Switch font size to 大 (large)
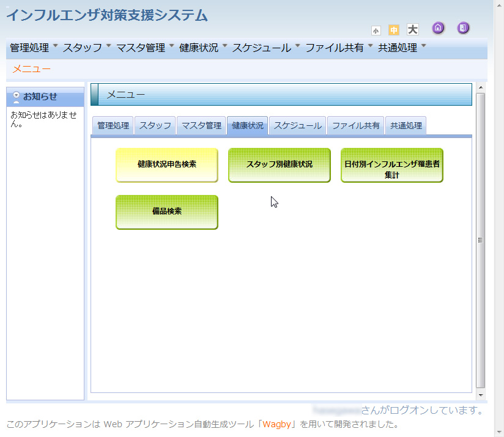Screen dimensions: 504x437 (x=412, y=29)
